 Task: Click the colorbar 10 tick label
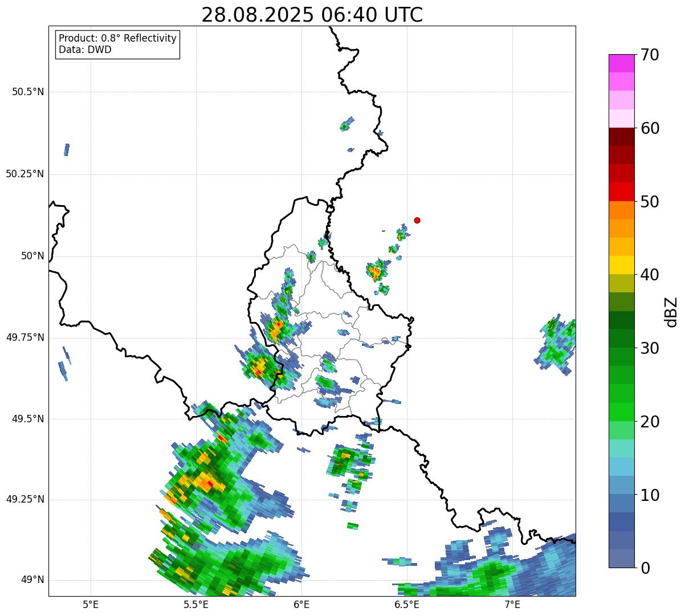650,495
